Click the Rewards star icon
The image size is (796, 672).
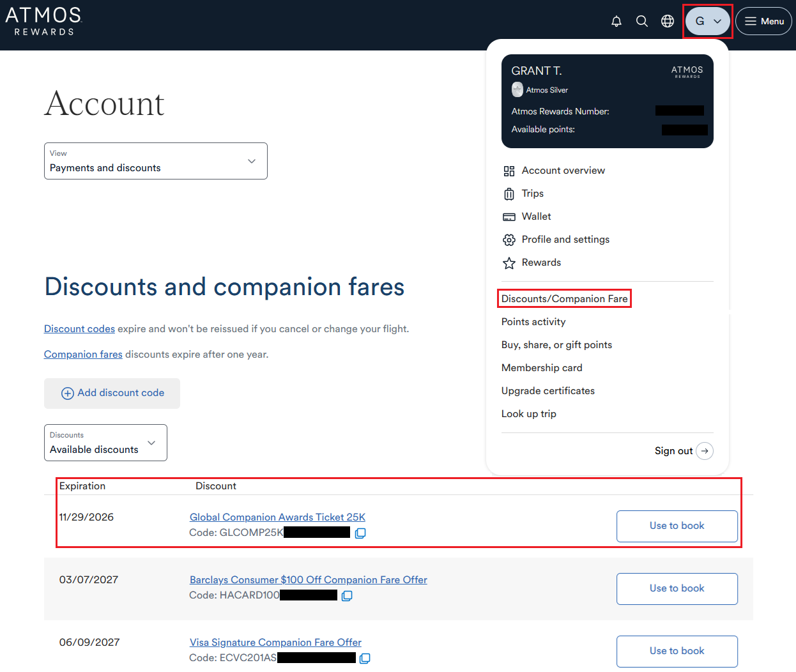pyautogui.click(x=509, y=263)
